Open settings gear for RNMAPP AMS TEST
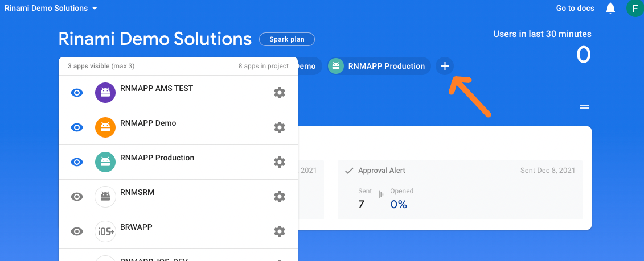Viewport: 644px width, 261px height. click(279, 93)
